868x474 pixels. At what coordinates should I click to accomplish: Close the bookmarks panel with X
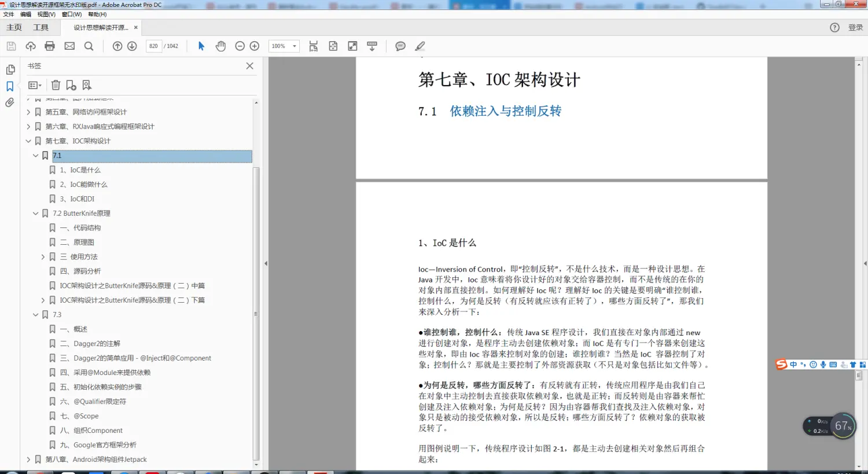click(x=250, y=66)
